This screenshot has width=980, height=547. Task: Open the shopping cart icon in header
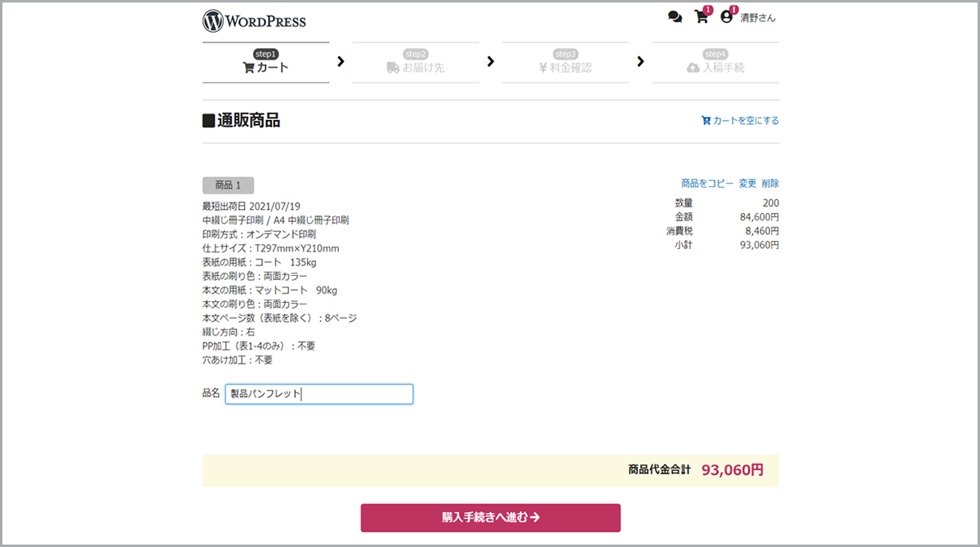tap(701, 17)
